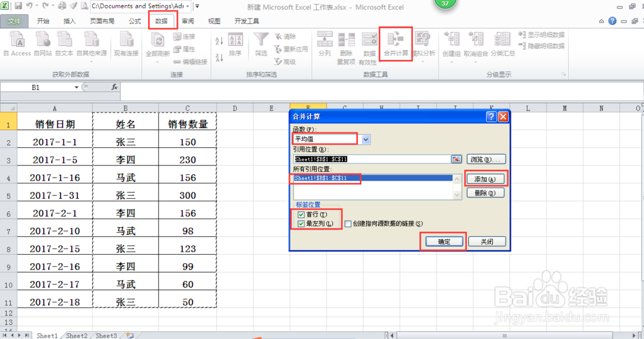Confirm with 确定 (OK) button
Image resolution: width=644 pixels, height=339 pixels.
click(x=444, y=242)
